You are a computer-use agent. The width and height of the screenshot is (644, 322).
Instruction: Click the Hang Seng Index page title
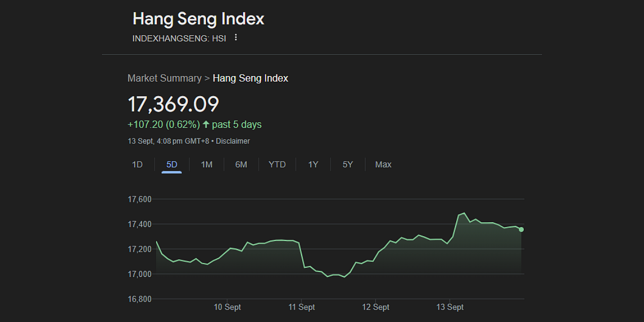point(199,19)
